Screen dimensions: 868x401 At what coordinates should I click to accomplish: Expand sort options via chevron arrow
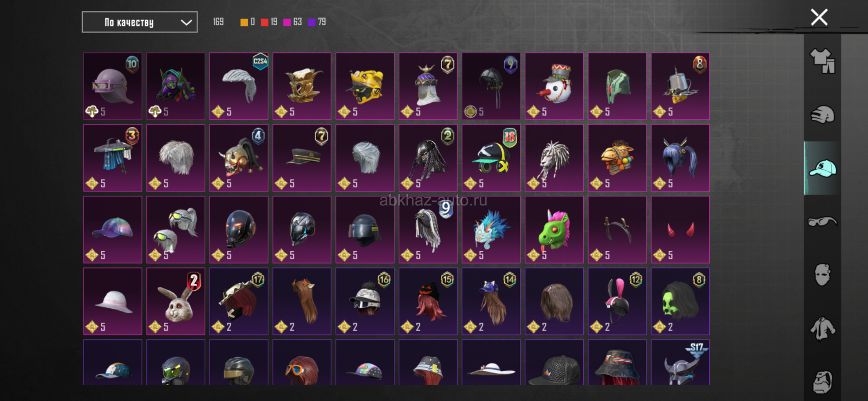click(186, 23)
